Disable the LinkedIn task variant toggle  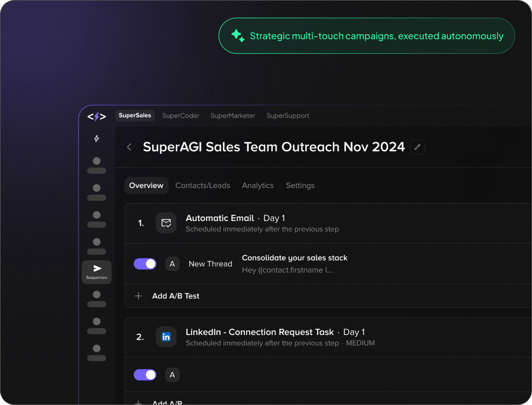pyautogui.click(x=145, y=375)
